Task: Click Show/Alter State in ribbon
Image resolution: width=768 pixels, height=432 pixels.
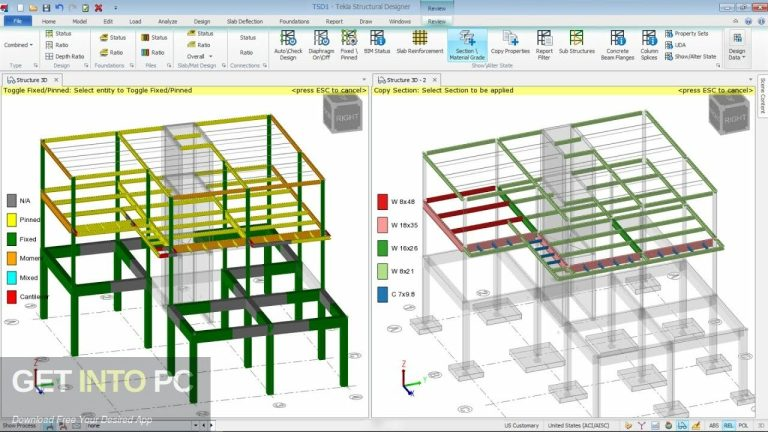Action: tap(691, 56)
